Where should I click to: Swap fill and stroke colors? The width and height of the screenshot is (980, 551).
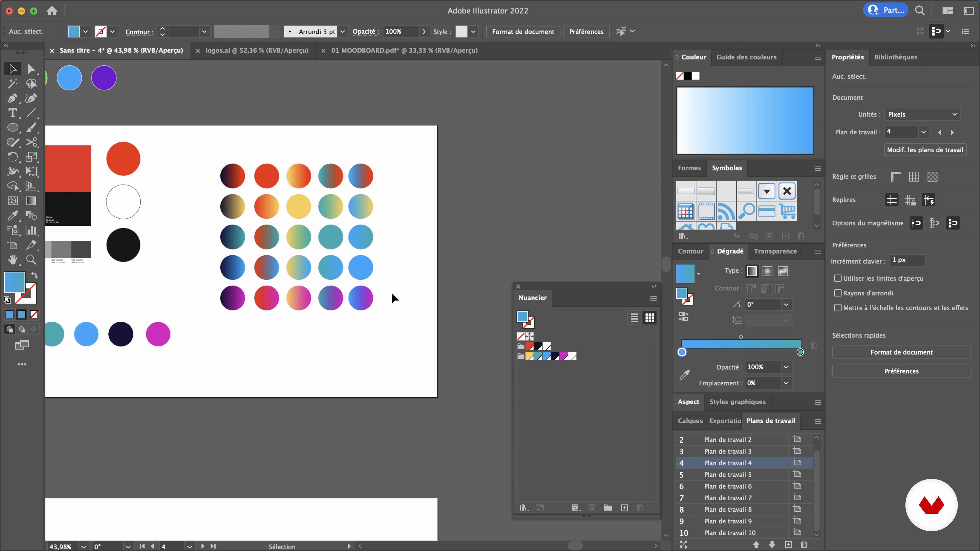point(34,275)
